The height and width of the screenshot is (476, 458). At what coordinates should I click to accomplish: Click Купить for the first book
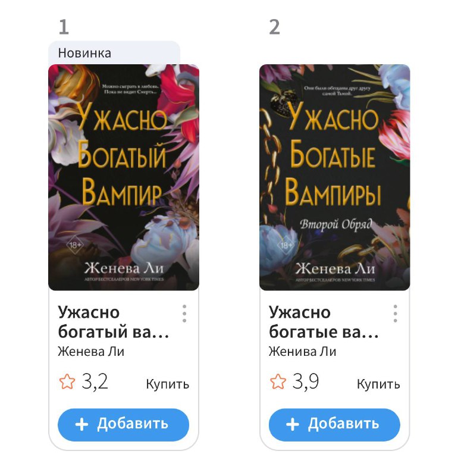168,384
